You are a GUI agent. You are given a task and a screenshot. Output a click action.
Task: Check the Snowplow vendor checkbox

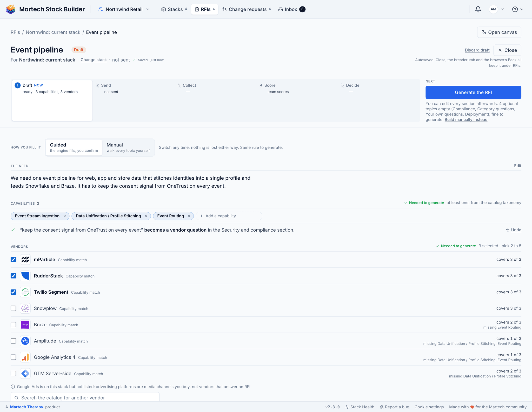(x=13, y=308)
